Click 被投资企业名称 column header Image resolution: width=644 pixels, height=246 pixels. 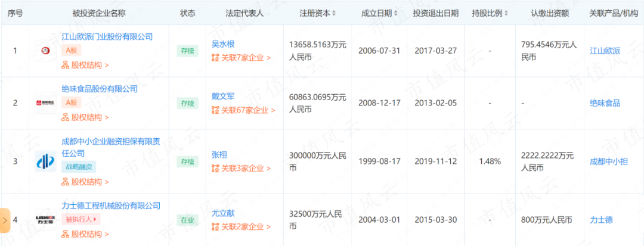pos(99,13)
